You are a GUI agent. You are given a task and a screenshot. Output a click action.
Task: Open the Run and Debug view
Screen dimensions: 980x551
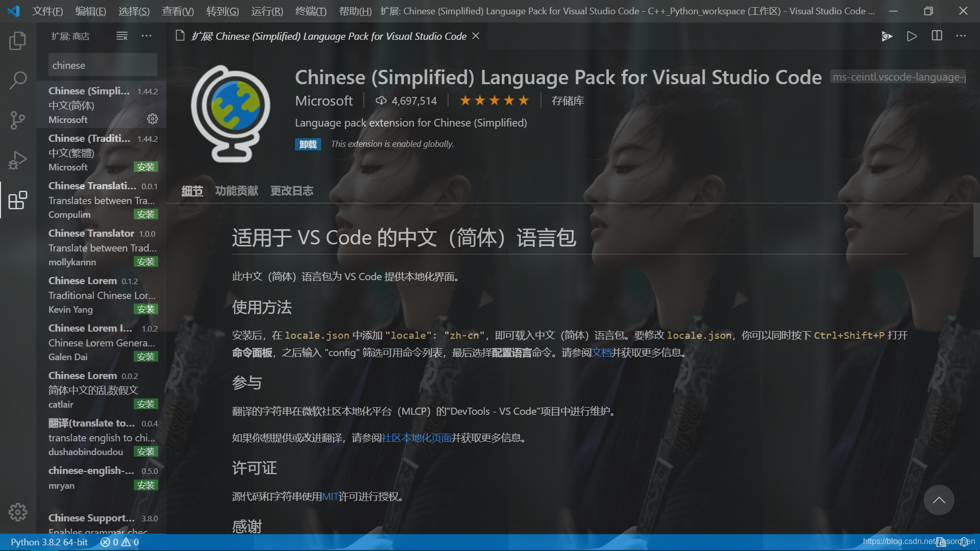[18, 160]
